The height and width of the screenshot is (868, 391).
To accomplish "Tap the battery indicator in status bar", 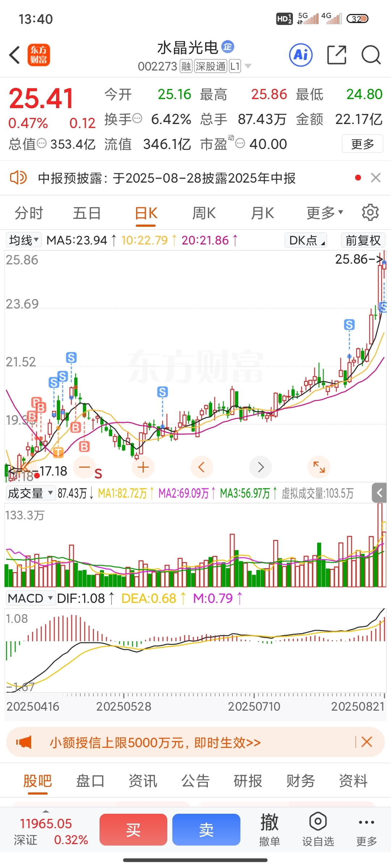I will 357,19.
